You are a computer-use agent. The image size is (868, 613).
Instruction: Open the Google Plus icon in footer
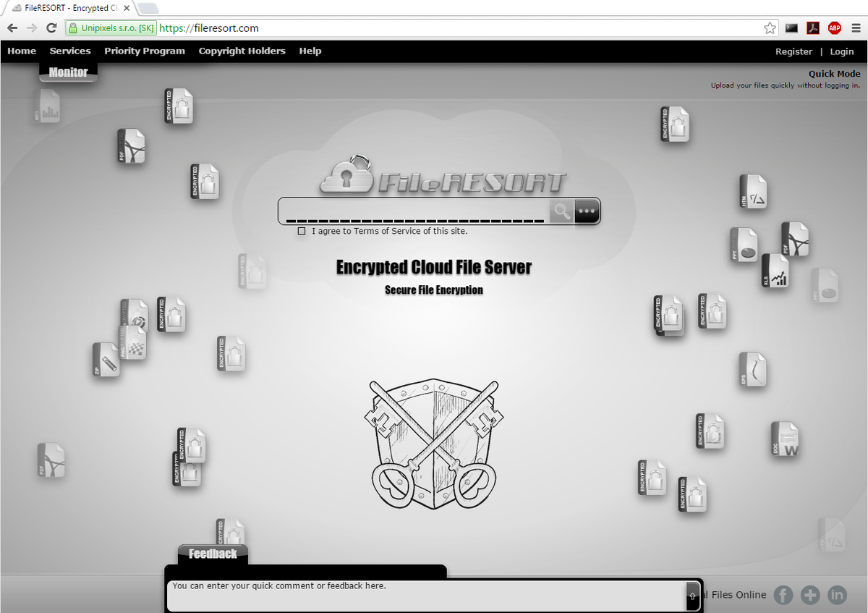click(x=810, y=595)
